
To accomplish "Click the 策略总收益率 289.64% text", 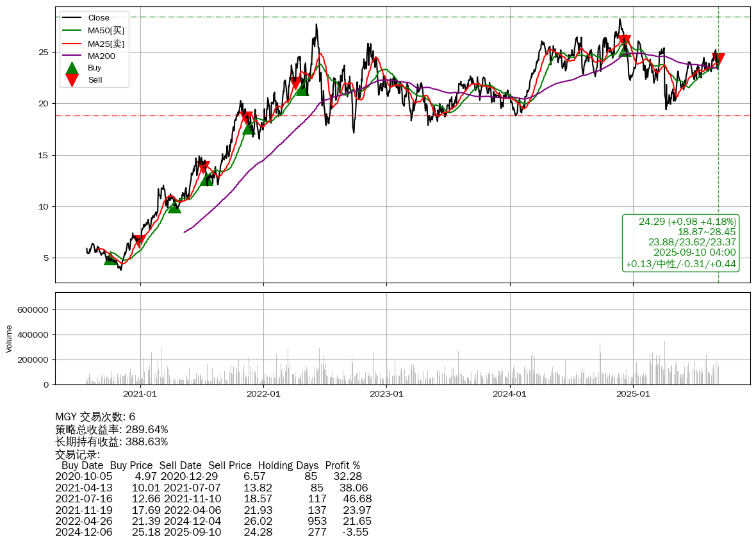I will point(111,429).
